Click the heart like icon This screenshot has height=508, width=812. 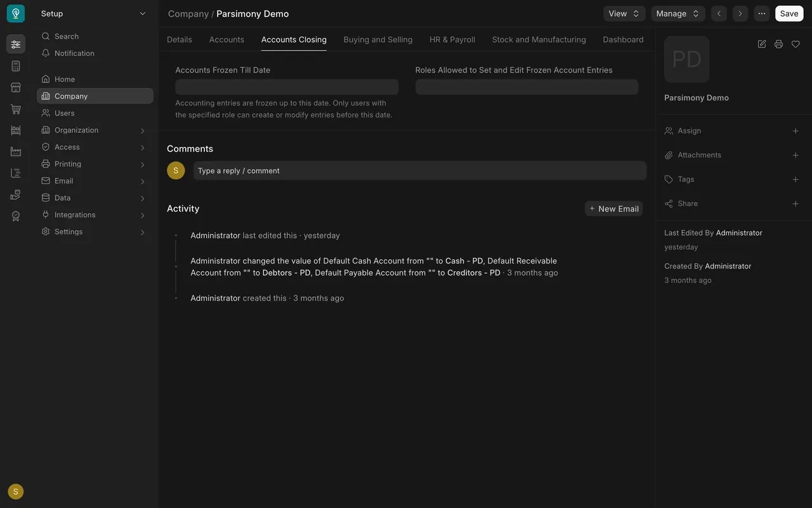click(x=796, y=44)
